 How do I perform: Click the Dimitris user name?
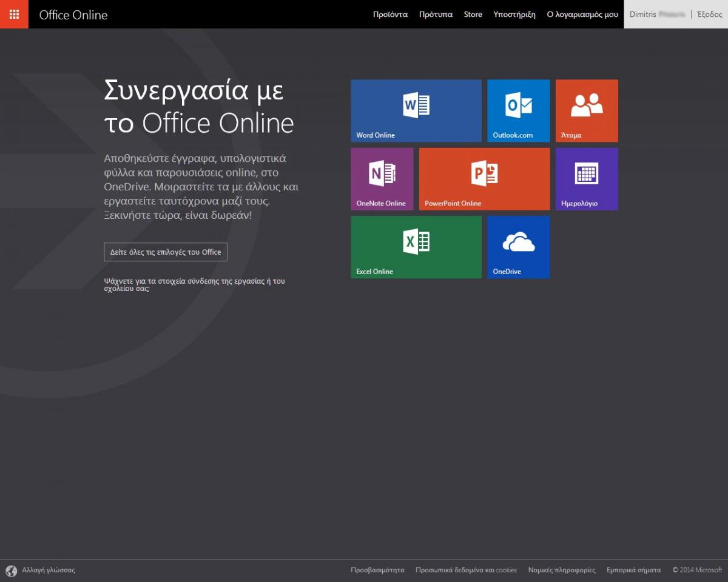(x=657, y=15)
